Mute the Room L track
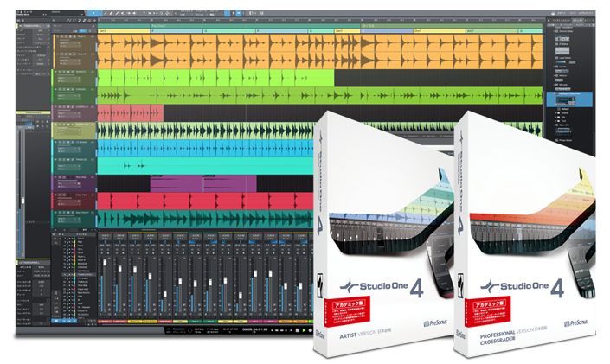This screenshot has height=364, width=610. [61, 36]
